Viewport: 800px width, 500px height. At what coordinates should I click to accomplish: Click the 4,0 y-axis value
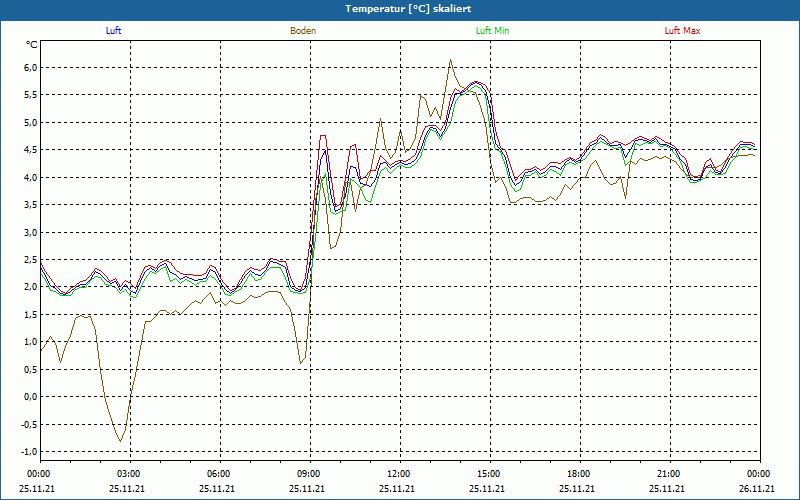(x=31, y=178)
